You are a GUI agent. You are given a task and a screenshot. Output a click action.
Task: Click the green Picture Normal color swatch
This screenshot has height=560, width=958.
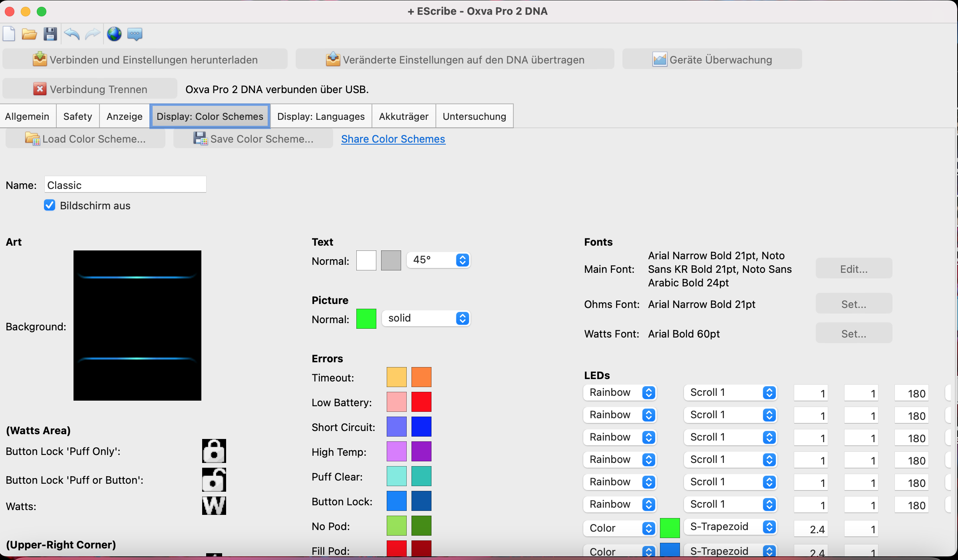click(x=366, y=319)
